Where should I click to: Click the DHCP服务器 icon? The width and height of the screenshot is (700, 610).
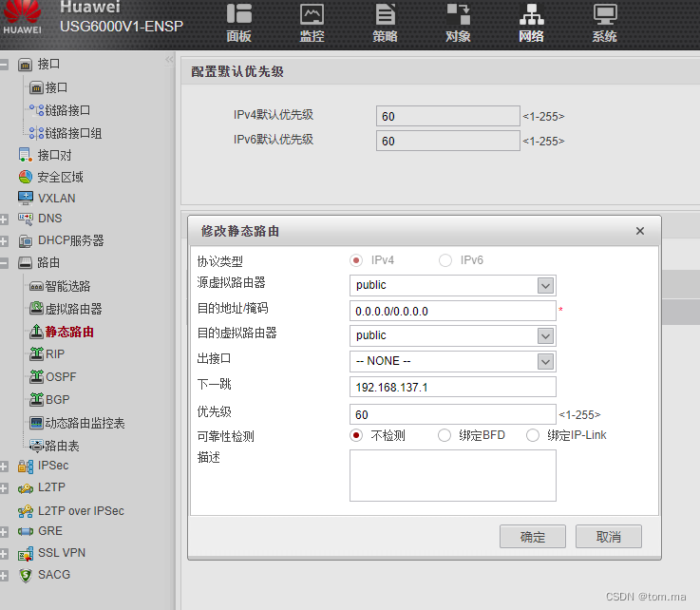click(x=26, y=241)
